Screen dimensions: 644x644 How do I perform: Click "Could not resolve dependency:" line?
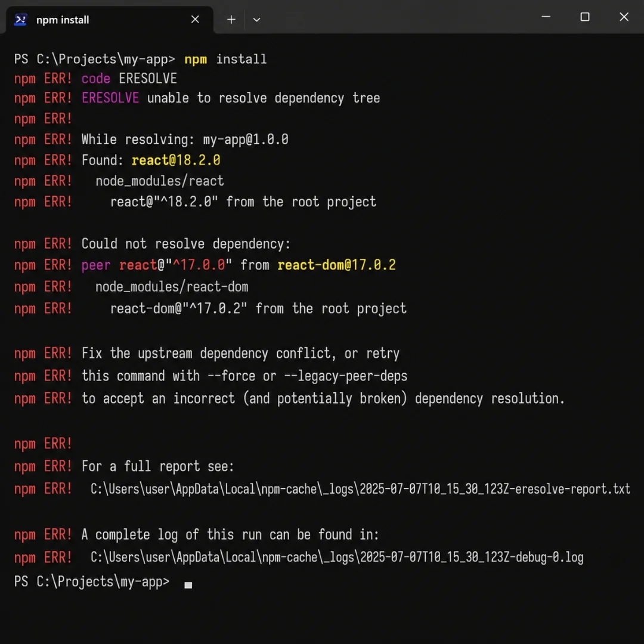click(185, 244)
